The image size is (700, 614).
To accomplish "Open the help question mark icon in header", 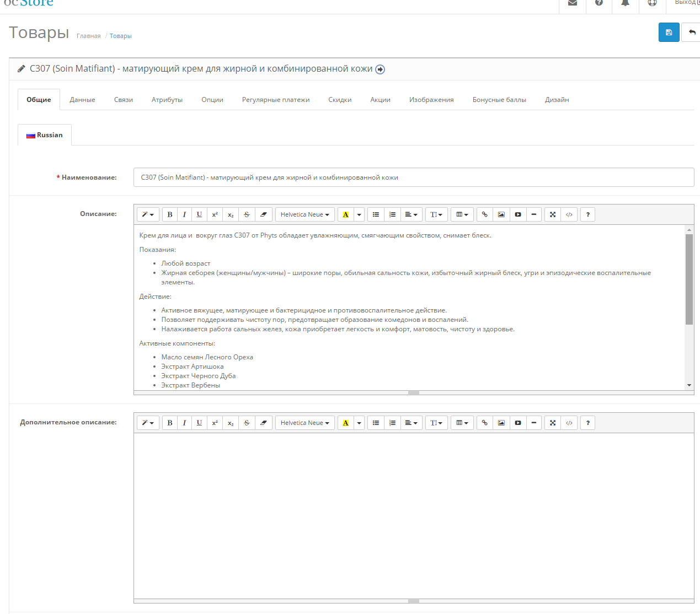I will pos(599,3).
